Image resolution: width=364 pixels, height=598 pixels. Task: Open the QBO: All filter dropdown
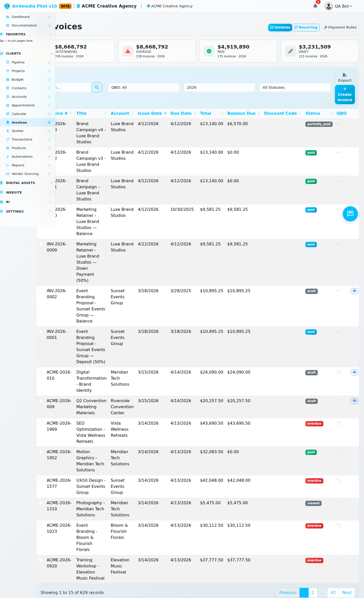tap(144, 87)
